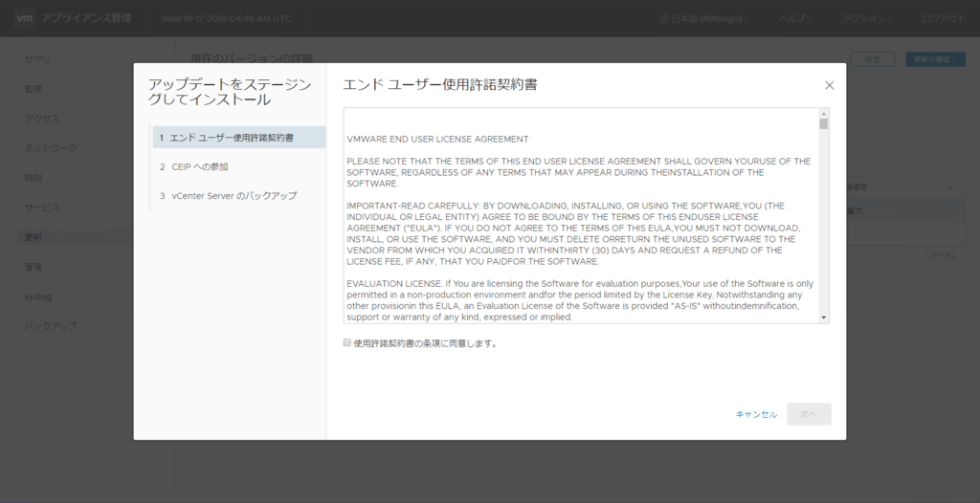Close the EULA dialog with X
The width and height of the screenshot is (980, 503).
(830, 85)
